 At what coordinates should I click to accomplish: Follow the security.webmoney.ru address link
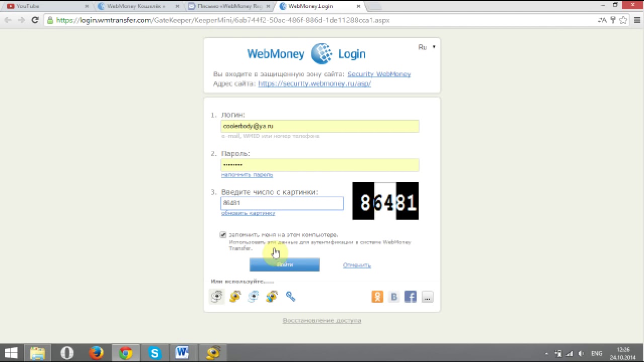pos(314,83)
